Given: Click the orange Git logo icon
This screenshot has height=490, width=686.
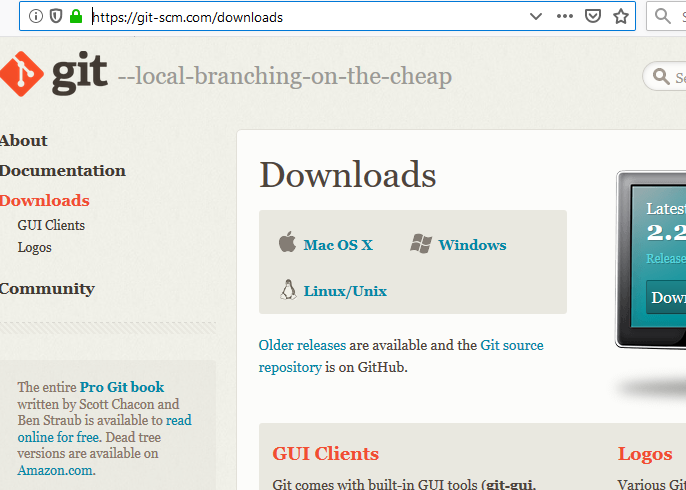Looking at the screenshot, I should point(21,74).
